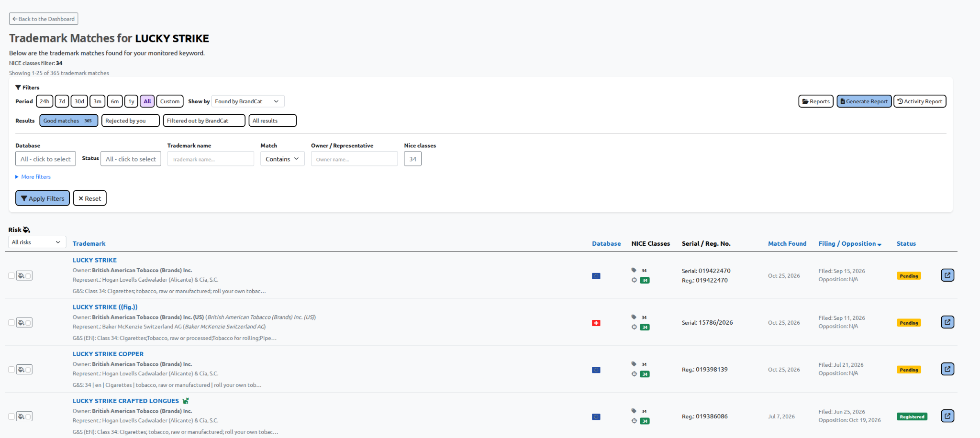Expand More filters
Screen dimensions: 980x438
point(33,176)
